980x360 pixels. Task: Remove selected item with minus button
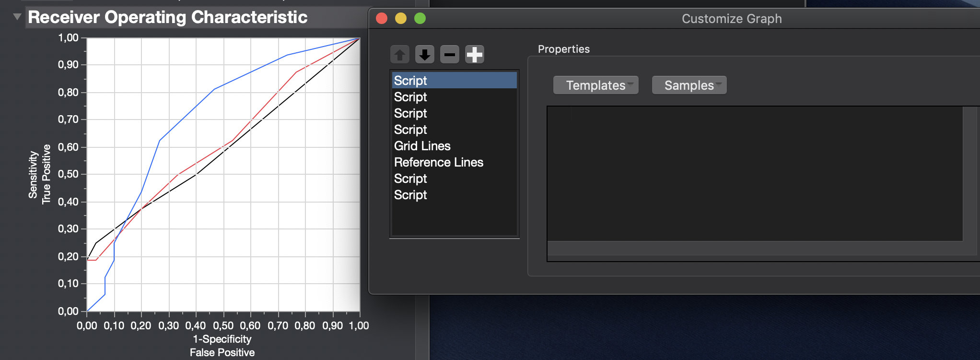click(x=449, y=55)
